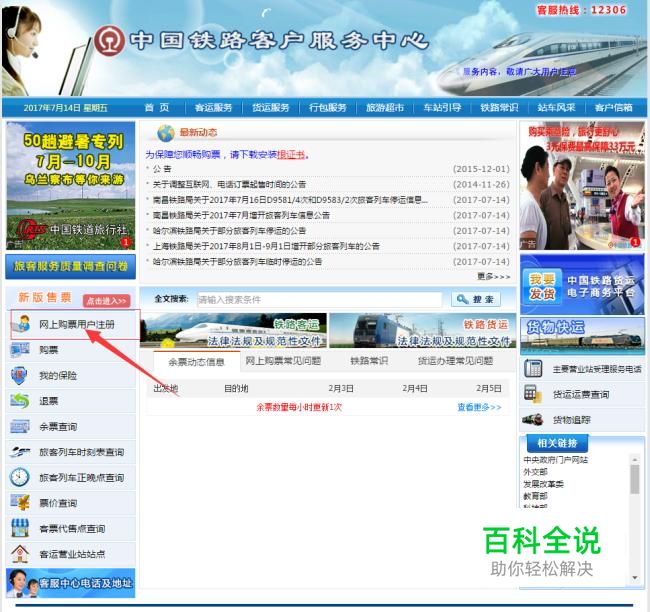Click scroll-down arrow in related links list
Image resolution: width=650 pixels, height=612 pixels.
coord(635,578)
